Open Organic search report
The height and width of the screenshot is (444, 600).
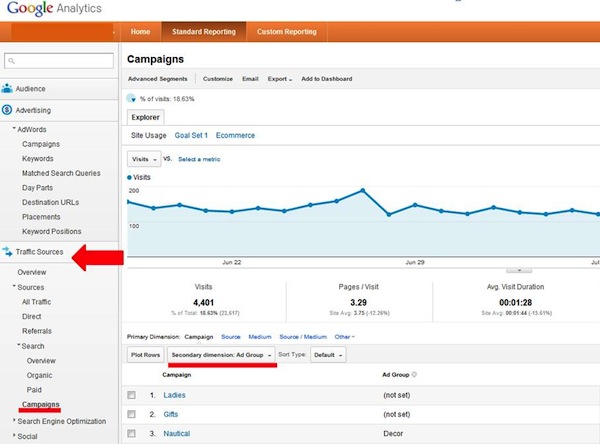pyautogui.click(x=39, y=375)
